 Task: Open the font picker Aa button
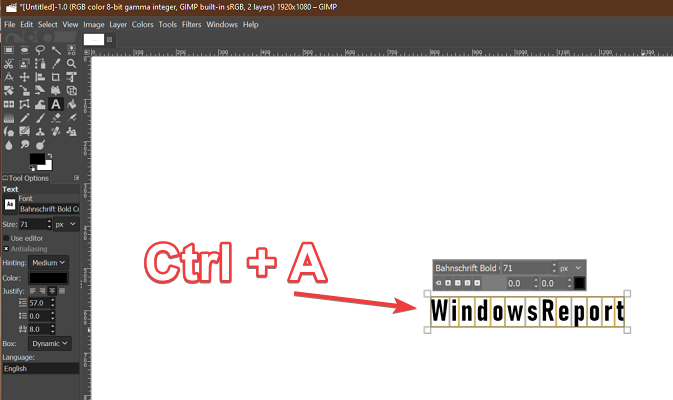(10, 204)
